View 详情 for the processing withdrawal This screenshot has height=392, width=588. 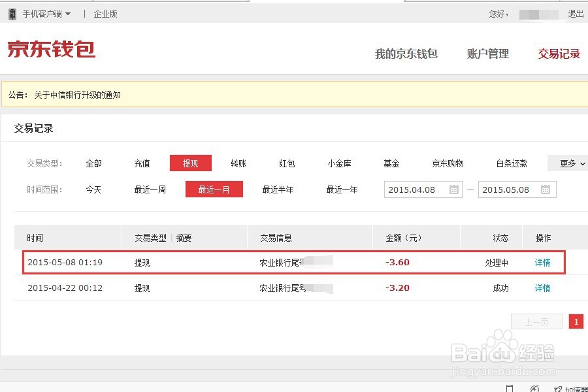(x=542, y=261)
